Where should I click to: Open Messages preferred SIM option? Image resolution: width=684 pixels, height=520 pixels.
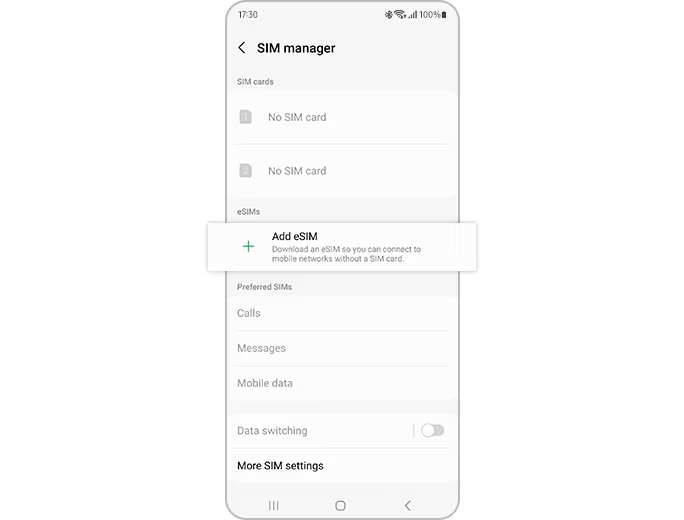pyautogui.click(x=342, y=348)
